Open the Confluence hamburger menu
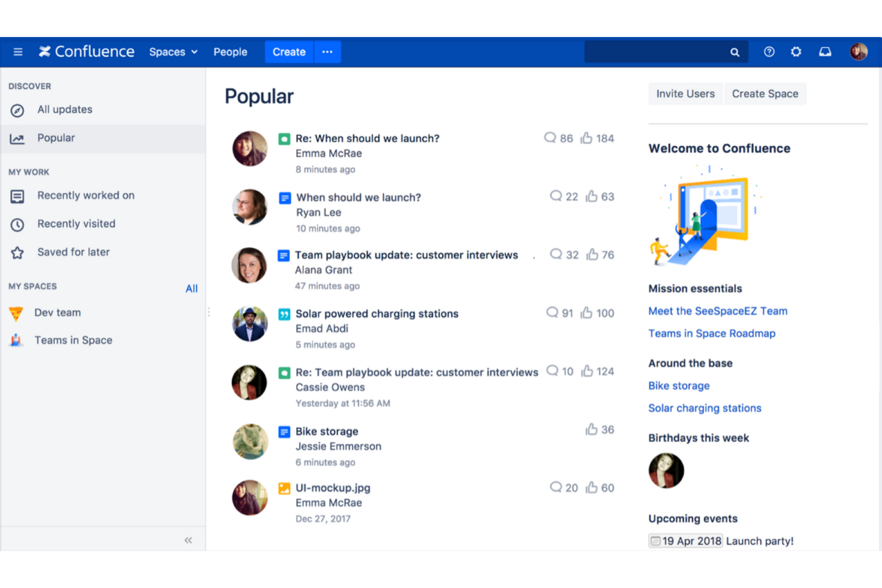Viewport: 882px width, 588px height. [18, 52]
